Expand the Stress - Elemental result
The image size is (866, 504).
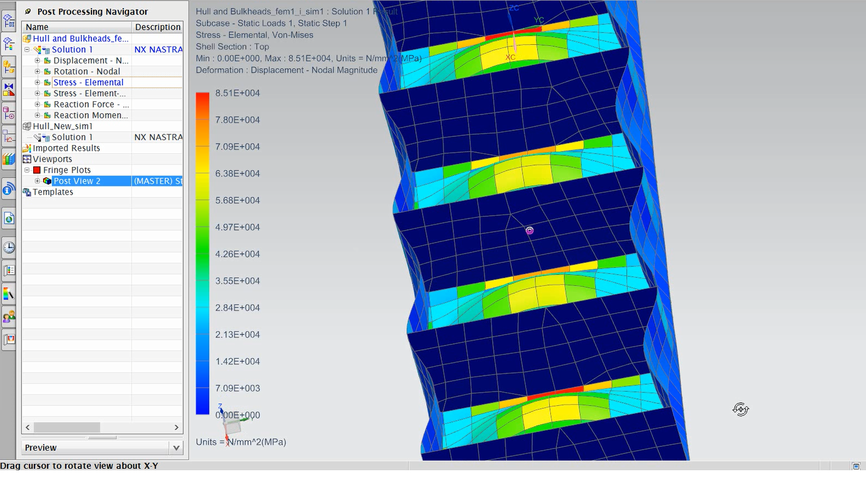click(x=38, y=83)
